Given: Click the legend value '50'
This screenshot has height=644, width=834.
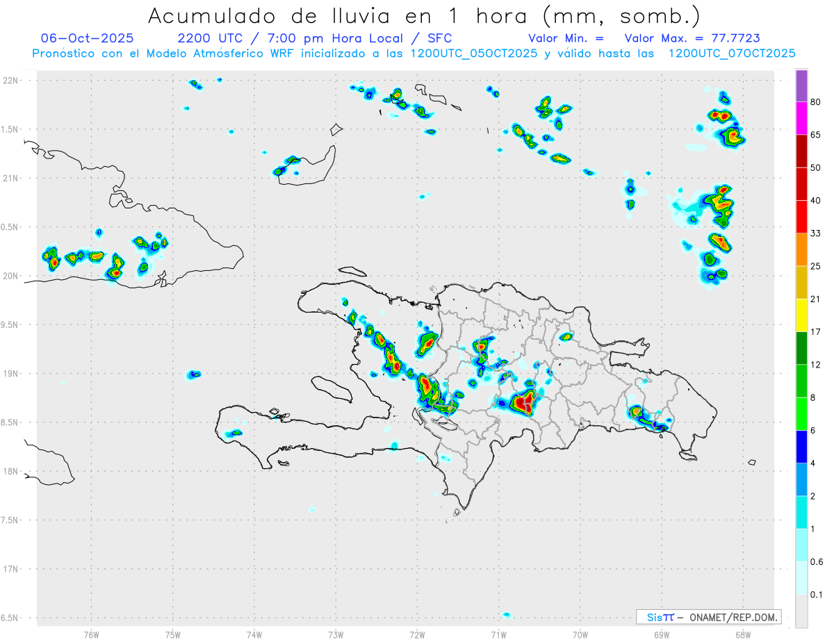Looking at the screenshot, I should 816,168.
